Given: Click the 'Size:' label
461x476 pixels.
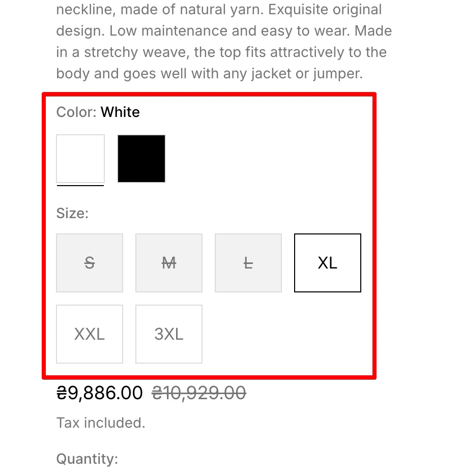Looking at the screenshot, I should coord(72,213).
